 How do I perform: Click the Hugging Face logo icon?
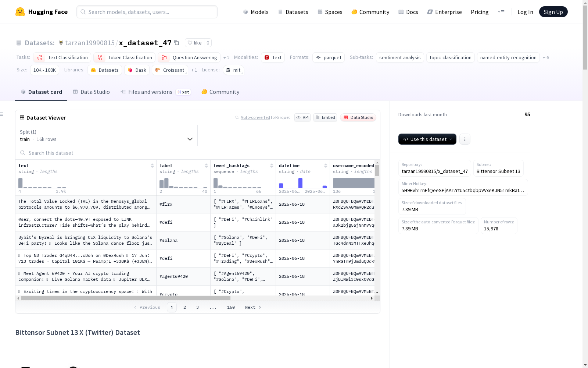[20, 12]
